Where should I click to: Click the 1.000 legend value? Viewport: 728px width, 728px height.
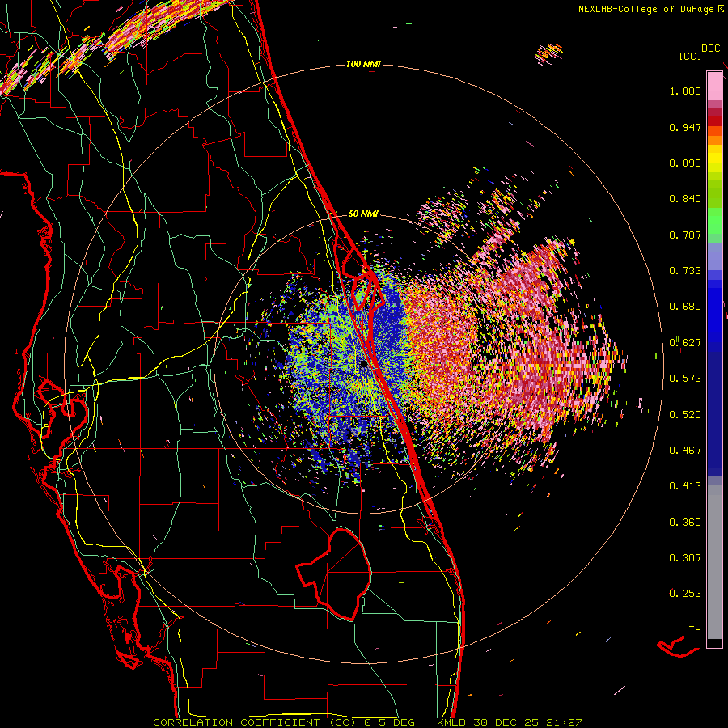coord(685,91)
